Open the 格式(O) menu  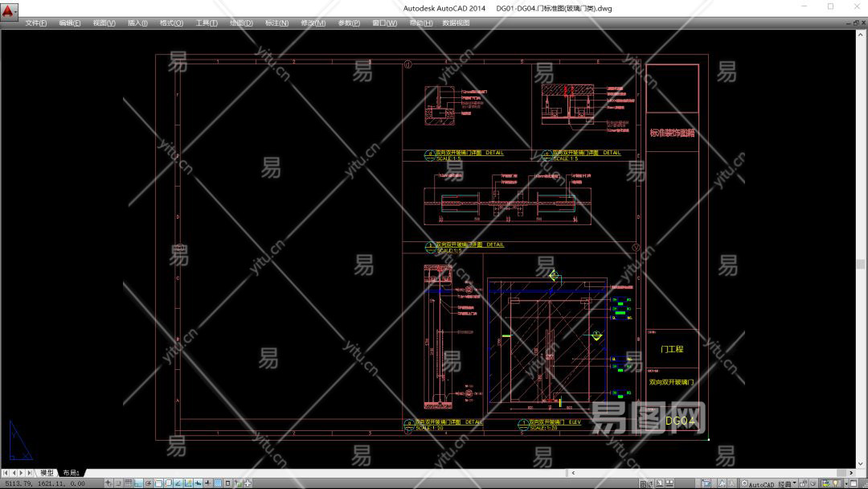pyautogui.click(x=172, y=23)
